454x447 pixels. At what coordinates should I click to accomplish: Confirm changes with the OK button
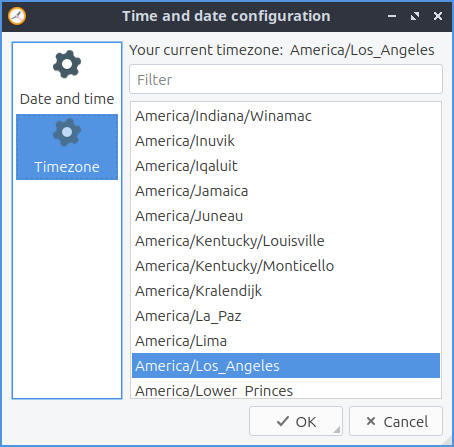296,421
